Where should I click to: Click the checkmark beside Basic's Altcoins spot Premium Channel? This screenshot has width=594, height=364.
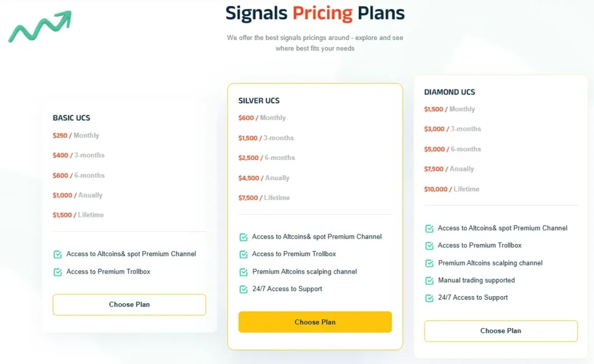coord(57,253)
